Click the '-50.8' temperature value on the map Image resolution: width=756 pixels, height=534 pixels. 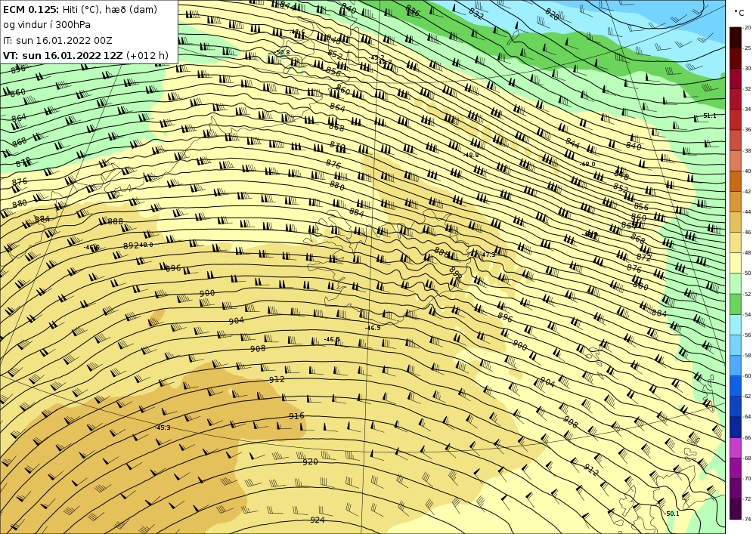pos(282,52)
